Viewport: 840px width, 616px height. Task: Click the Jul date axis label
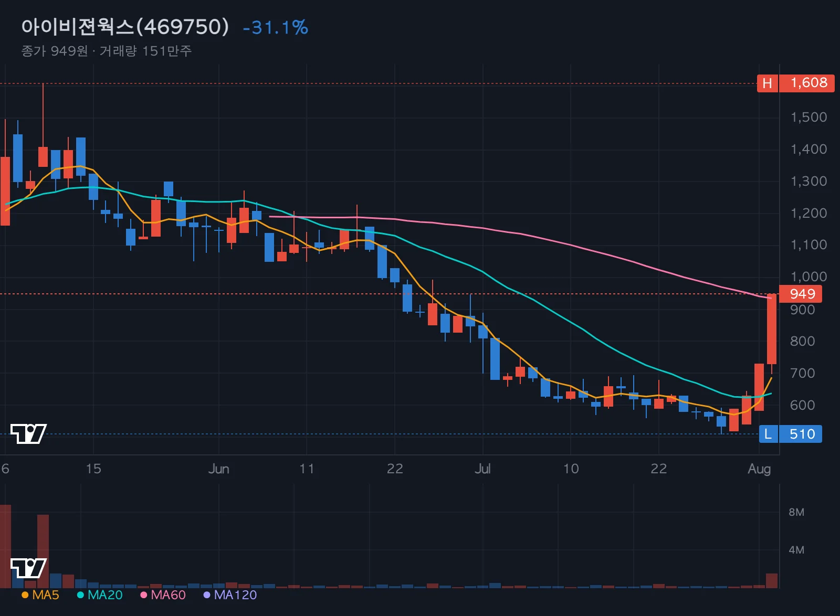click(x=482, y=469)
